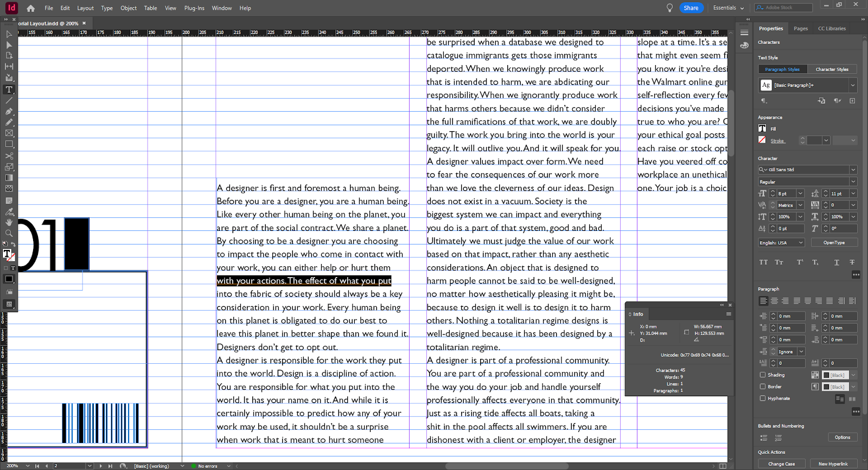The height and width of the screenshot is (470, 868).
Task: Select the Hand tool
Action: coord(9,222)
